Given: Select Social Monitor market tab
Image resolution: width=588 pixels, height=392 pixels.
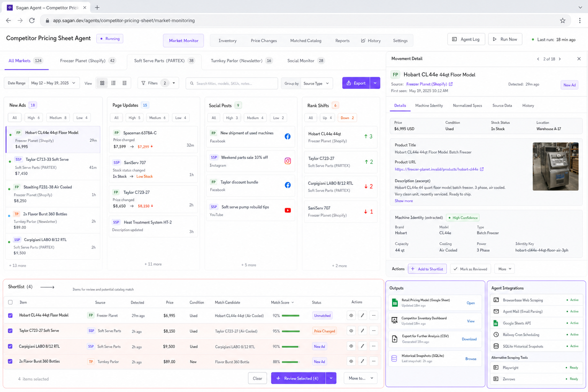Looking at the screenshot, I should (306, 61).
